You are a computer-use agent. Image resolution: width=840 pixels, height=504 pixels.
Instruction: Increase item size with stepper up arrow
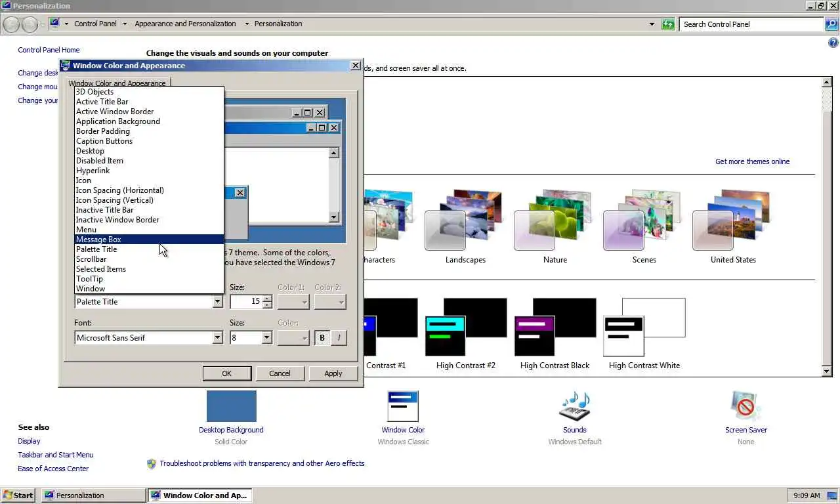tap(267, 299)
